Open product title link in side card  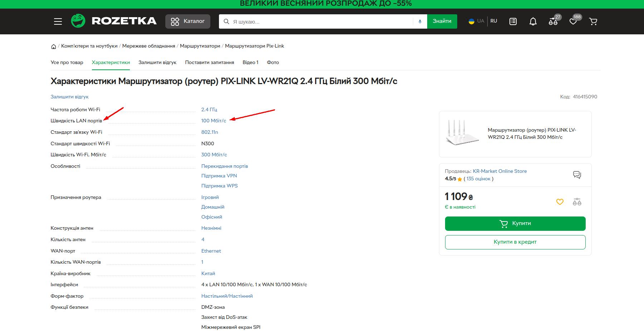532,134
